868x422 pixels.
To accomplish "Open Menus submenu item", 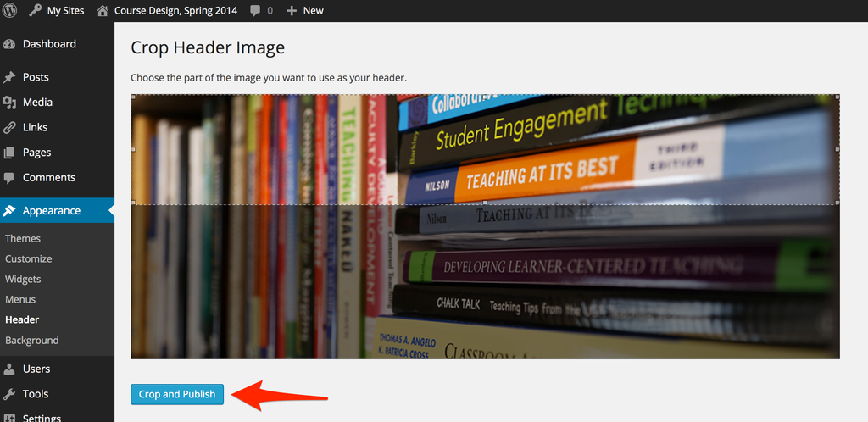I will click(x=20, y=300).
